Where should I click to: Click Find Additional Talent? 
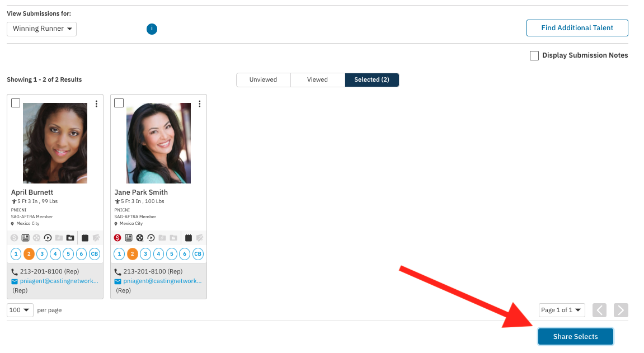[577, 27]
